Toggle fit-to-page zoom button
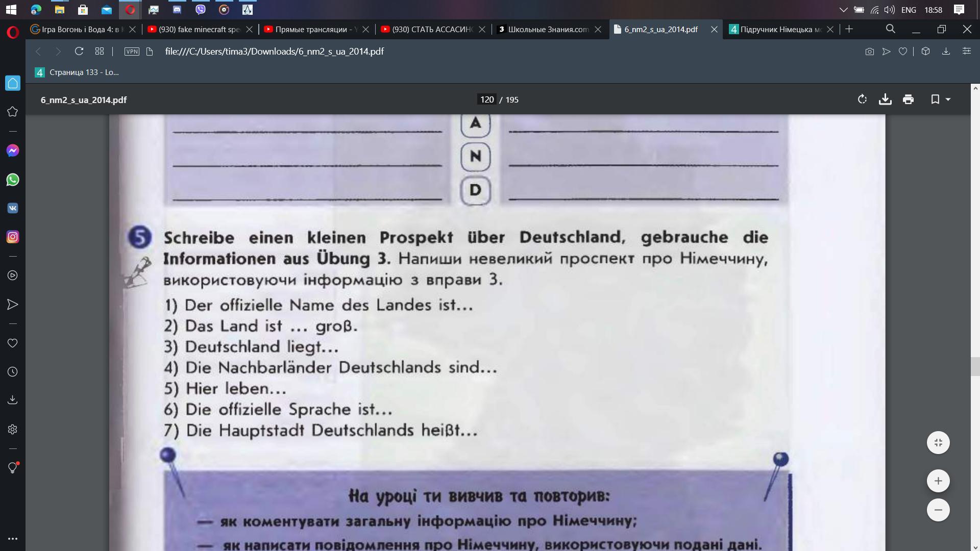980x551 pixels. click(938, 443)
